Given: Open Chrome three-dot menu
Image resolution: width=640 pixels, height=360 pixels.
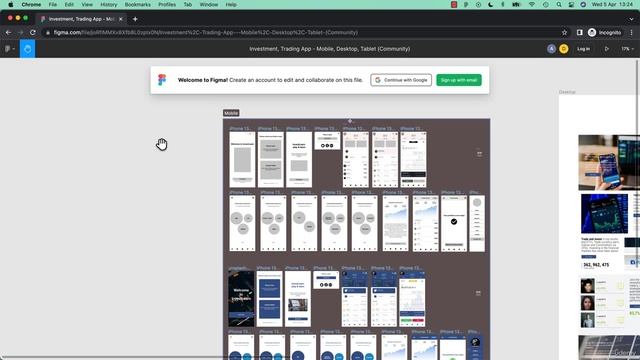Looking at the screenshot, I should (631, 33).
